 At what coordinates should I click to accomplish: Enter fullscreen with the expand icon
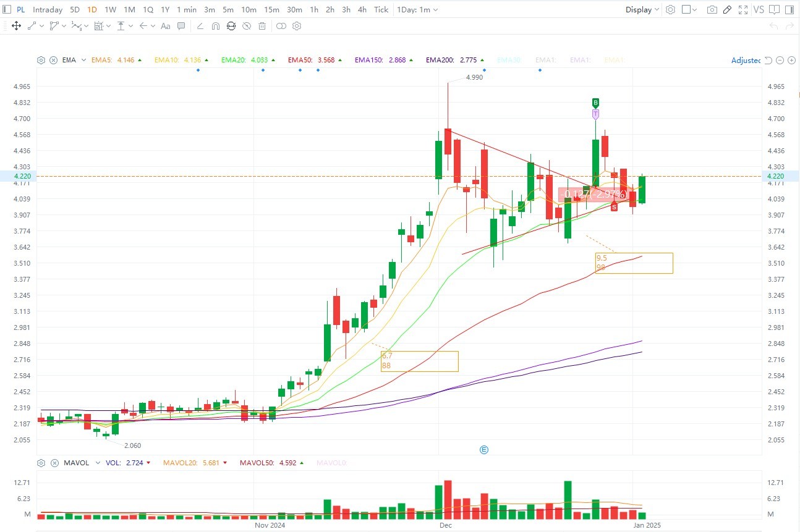tap(743, 9)
